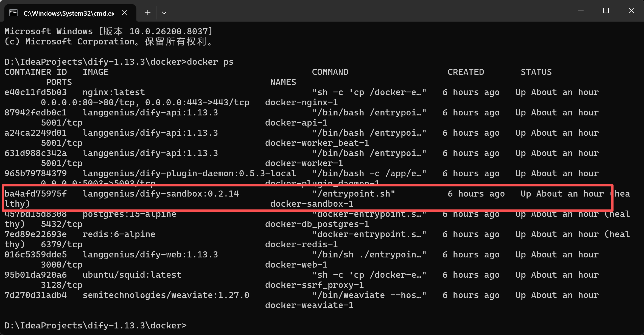Click the redis:6-alpine image text
The width and height of the screenshot is (644, 335).
(x=119, y=234)
